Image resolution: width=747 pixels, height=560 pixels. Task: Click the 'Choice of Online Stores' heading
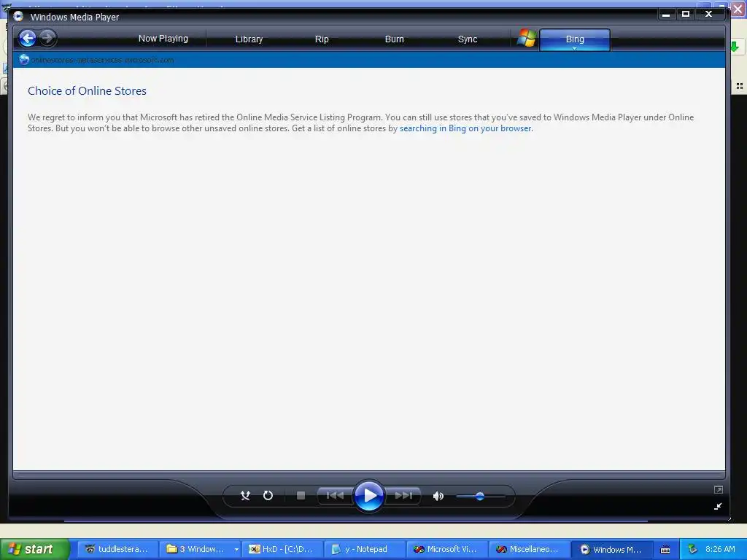[x=87, y=91]
